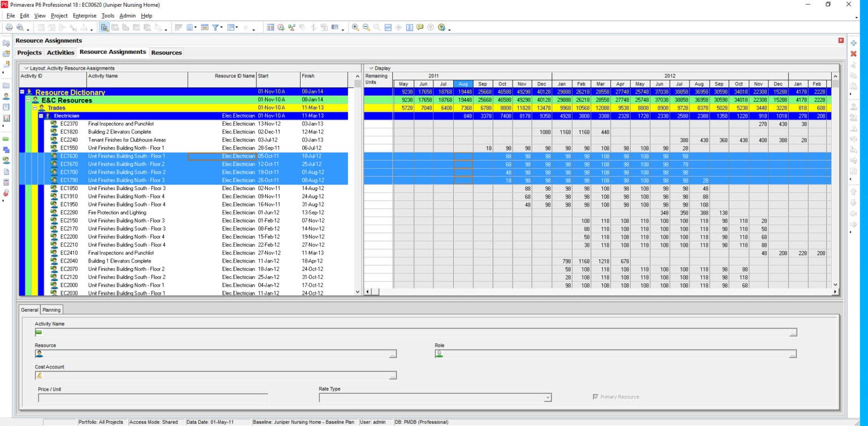Expand the Layout Activity Resource Assignments bar
868x426 pixels.
25,68
